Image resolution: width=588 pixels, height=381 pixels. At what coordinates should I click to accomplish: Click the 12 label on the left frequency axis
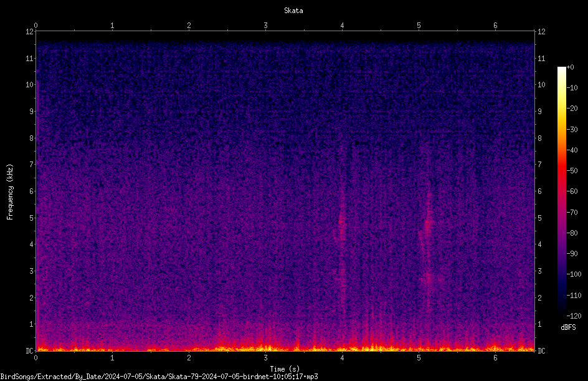[x=30, y=32]
